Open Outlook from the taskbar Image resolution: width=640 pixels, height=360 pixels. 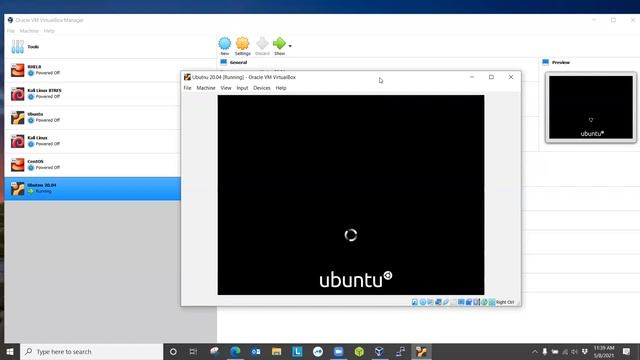[x=256, y=351]
